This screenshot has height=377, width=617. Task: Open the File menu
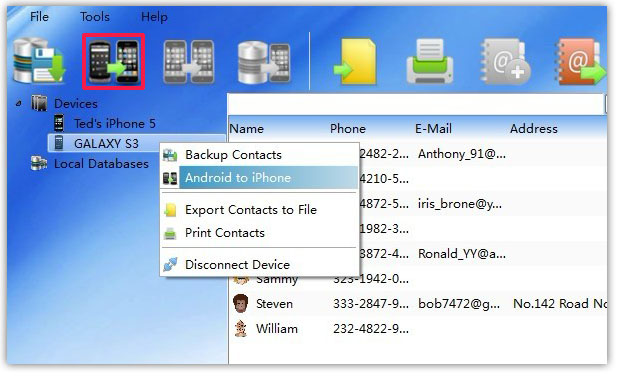[39, 17]
